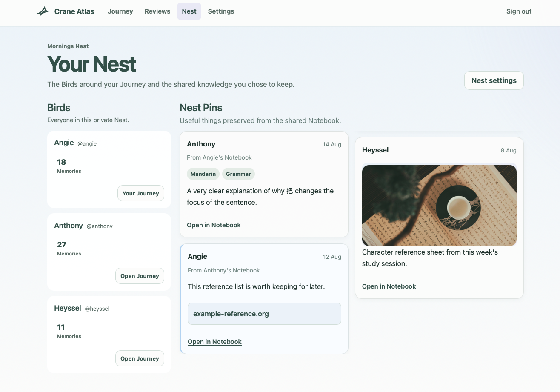
Task: Open Anthony's pin in Notebook
Action: coord(214,225)
